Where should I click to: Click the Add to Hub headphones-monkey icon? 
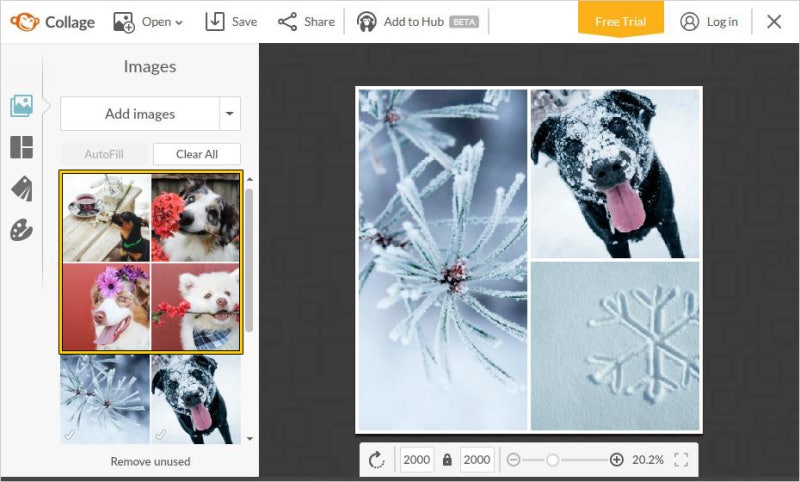366,22
